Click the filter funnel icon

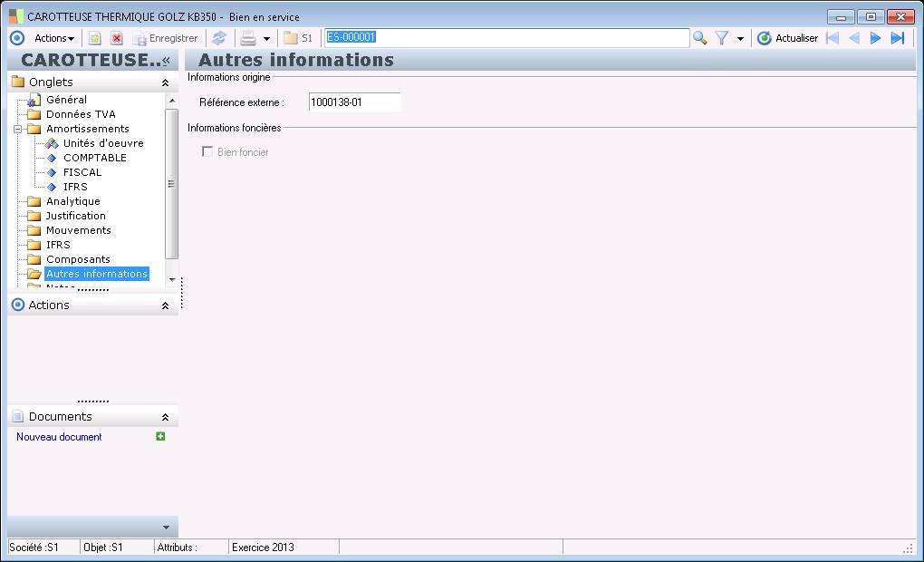[x=722, y=38]
